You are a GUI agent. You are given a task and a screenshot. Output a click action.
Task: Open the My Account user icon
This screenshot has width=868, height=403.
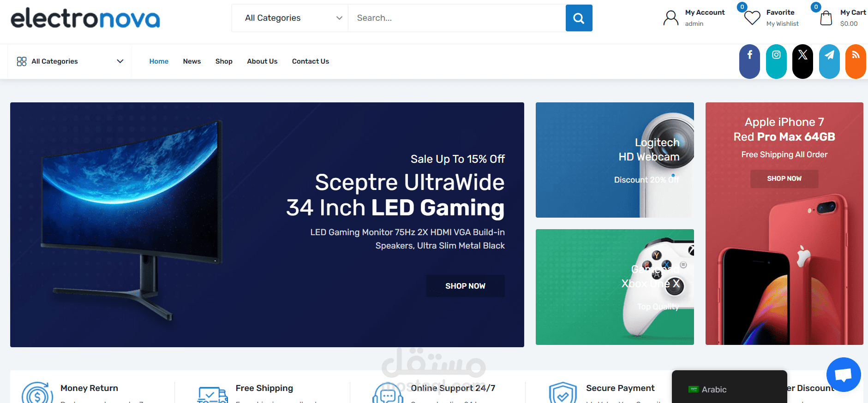[670, 18]
